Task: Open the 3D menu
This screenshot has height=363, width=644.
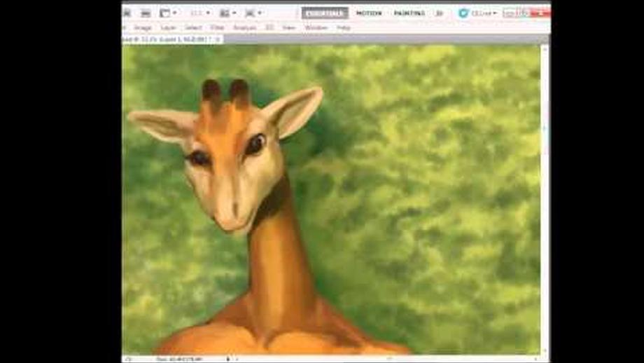Action: point(269,27)
